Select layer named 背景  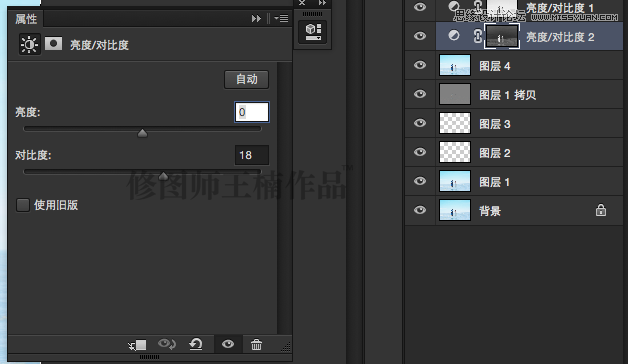pos(490,211)
